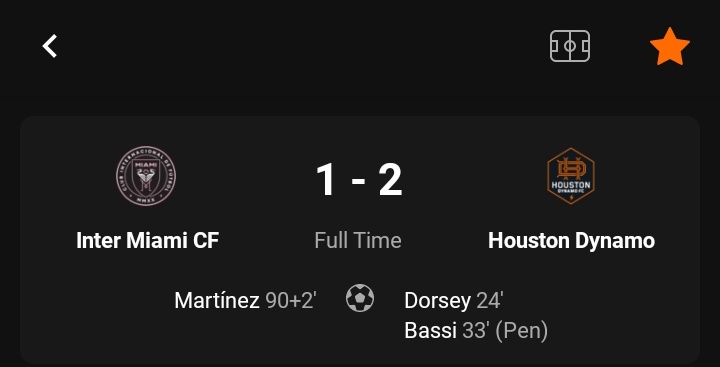Open the Inter Miami CF team name
720x367 pixels.
click(x=147, y=240)
